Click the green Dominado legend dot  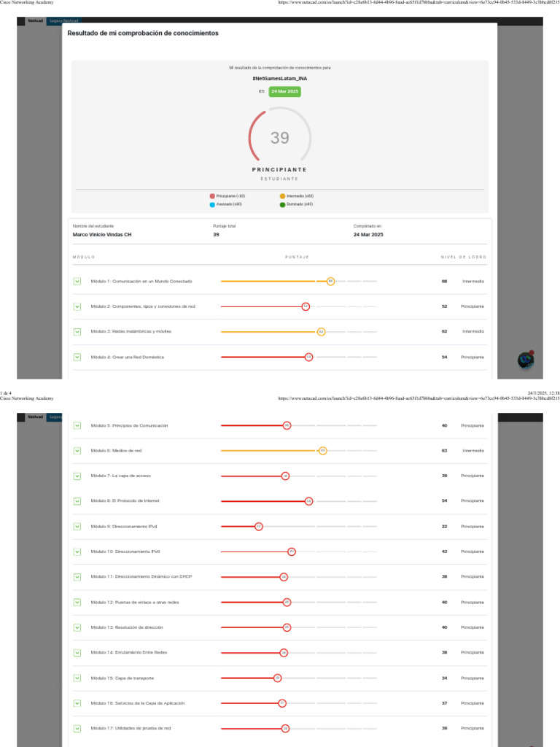pyautogui.click(x=282, y=205)
